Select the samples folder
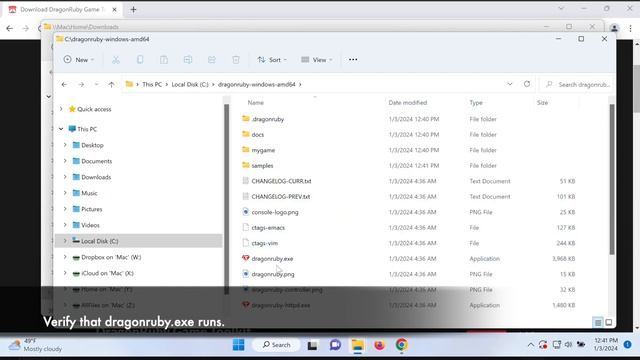 262,166
